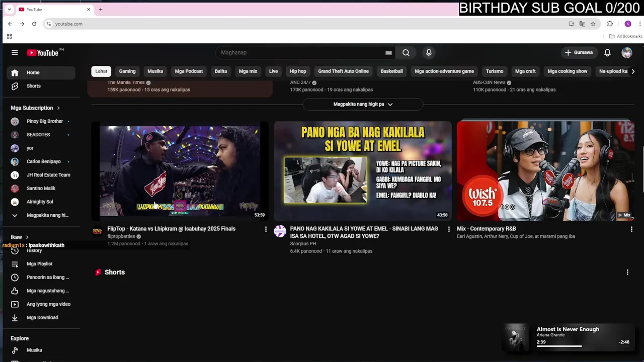Open options menu for Yowe at Emel video

click(x=449, y=229)
